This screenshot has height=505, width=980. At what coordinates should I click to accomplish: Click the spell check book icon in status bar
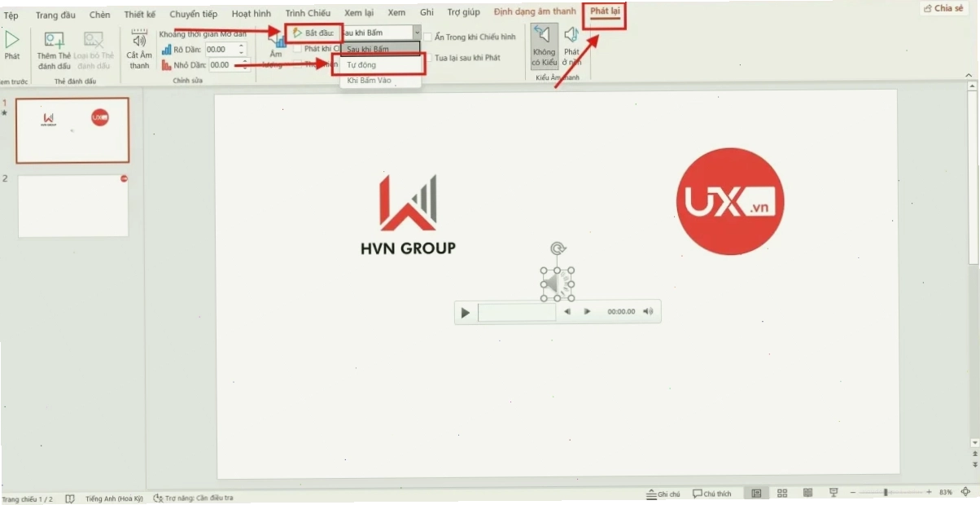[70, 498]
